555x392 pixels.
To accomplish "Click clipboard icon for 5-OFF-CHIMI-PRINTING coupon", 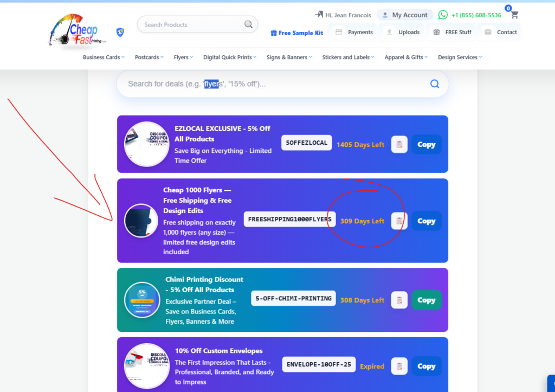I will pos(399,300).
